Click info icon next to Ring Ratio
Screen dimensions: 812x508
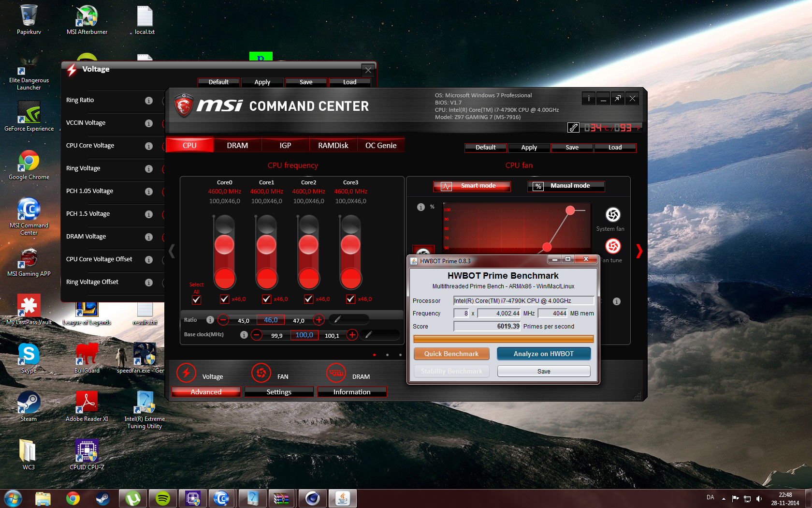149,101
